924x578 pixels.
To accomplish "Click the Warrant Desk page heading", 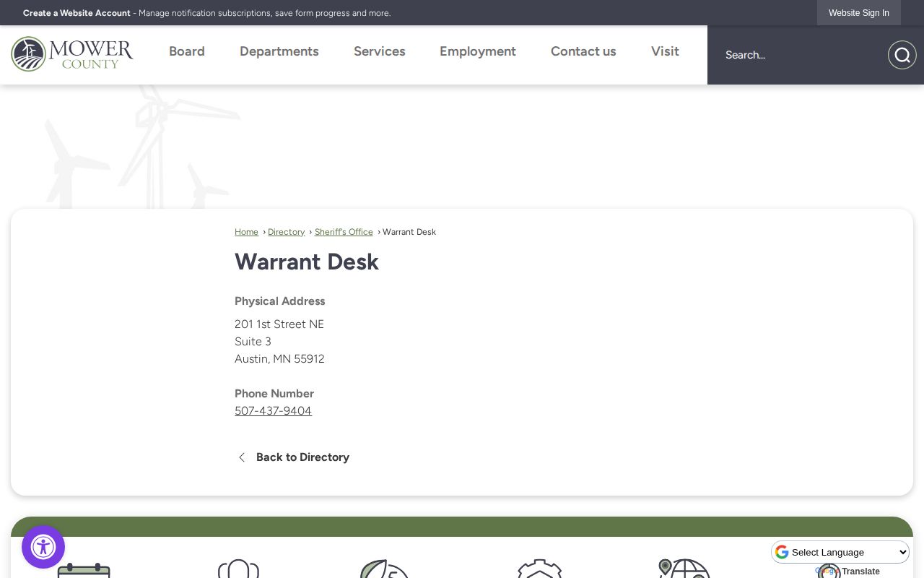I will [x=307, y=262].
